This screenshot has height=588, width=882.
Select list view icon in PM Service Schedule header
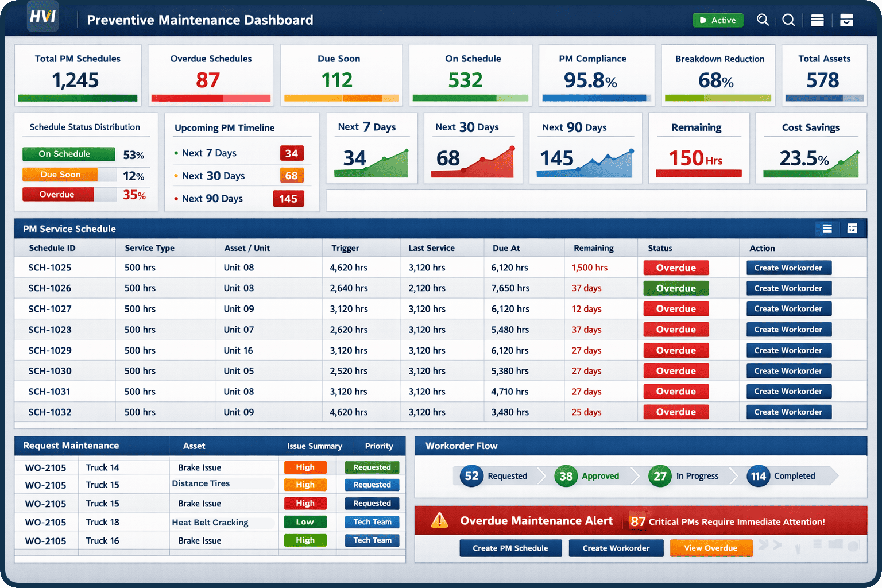(x=827, y=228)
